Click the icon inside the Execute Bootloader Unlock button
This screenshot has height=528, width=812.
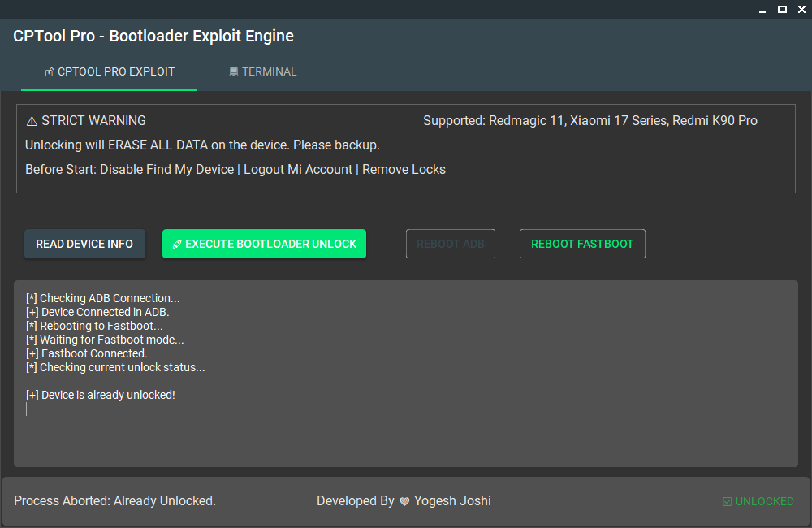177,245
